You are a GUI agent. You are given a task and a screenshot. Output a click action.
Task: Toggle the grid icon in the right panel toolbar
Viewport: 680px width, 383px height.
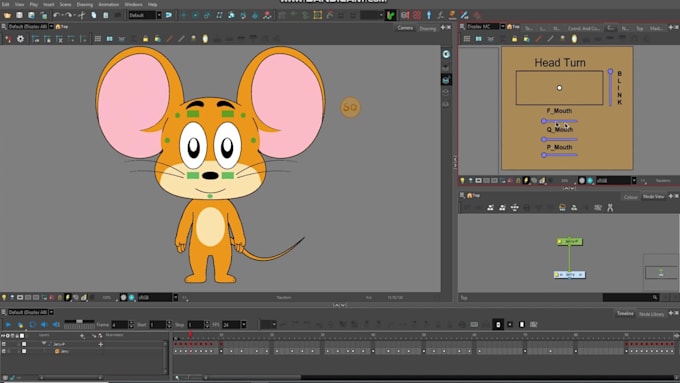click(467, 39)
